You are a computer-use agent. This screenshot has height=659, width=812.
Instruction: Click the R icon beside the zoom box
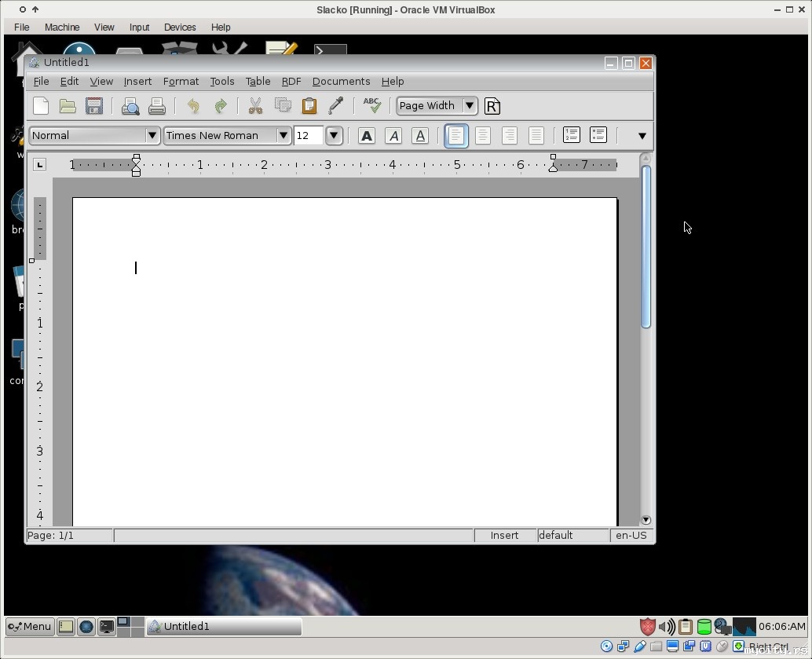tap(492, 106)
